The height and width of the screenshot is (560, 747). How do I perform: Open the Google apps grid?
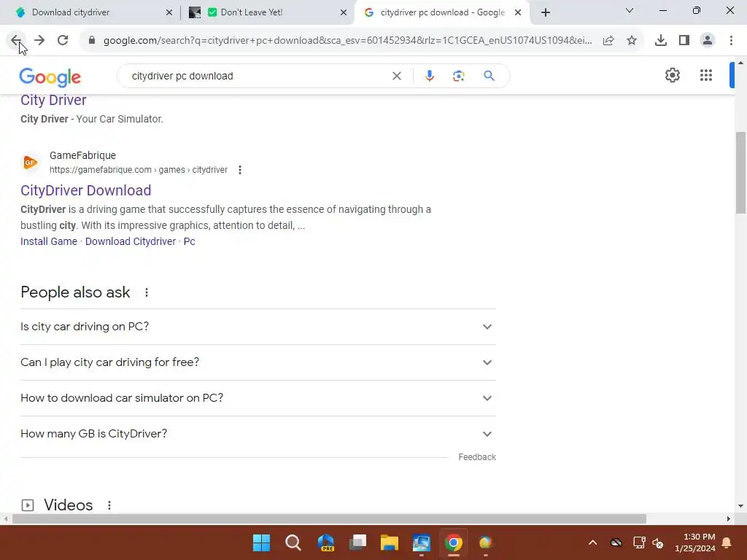coord(706,75)
